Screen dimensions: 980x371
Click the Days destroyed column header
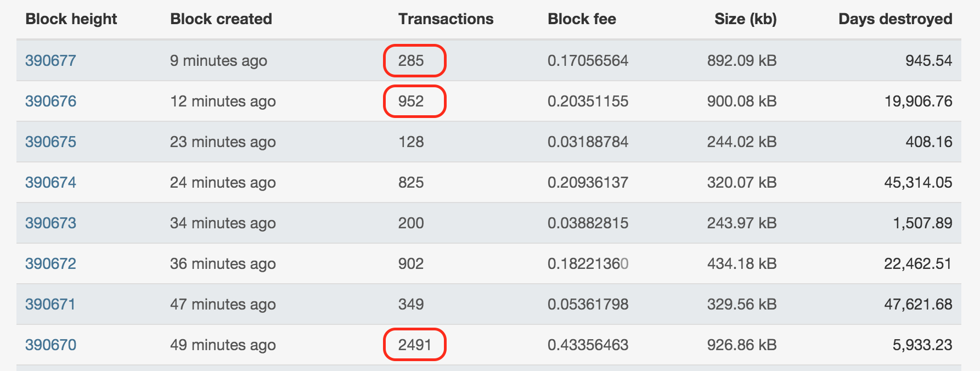(895, 19)
